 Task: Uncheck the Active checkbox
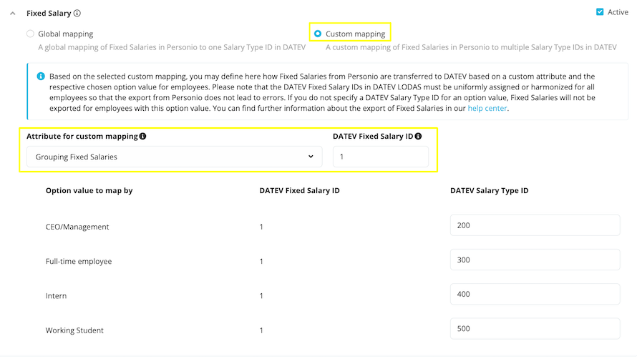tap(600, 11)
